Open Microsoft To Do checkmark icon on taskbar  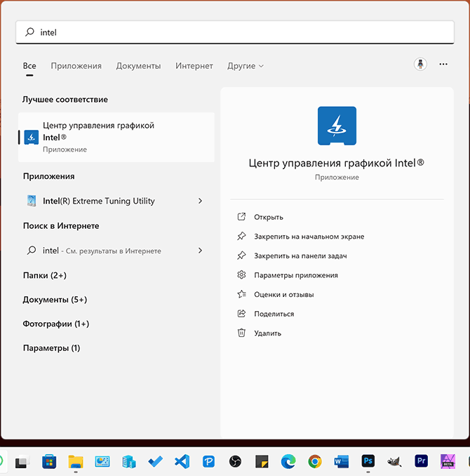[155, 462]
